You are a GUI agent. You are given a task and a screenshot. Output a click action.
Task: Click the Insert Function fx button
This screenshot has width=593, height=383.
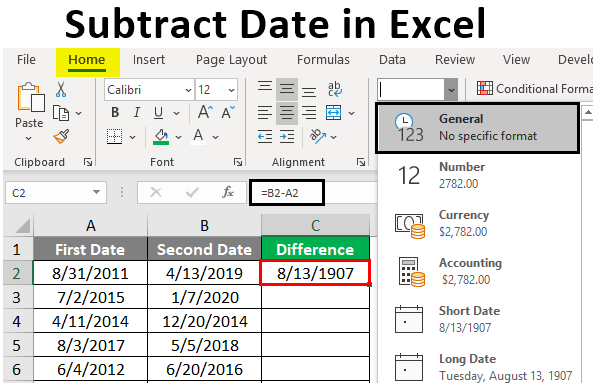[228, 192]
